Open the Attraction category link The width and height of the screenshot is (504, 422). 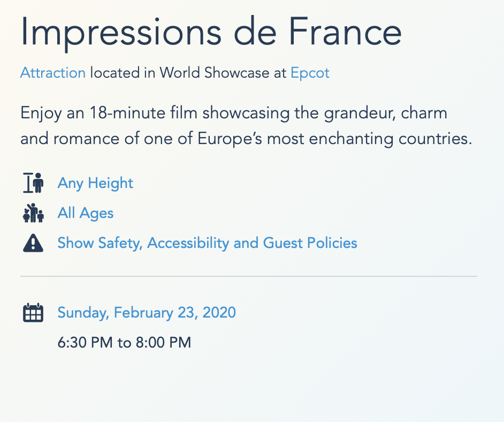pyautogui.click(x=53, y=73)
